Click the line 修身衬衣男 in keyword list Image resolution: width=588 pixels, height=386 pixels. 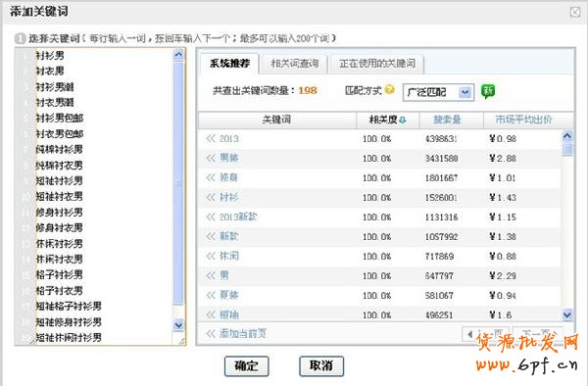pos(59,228)
